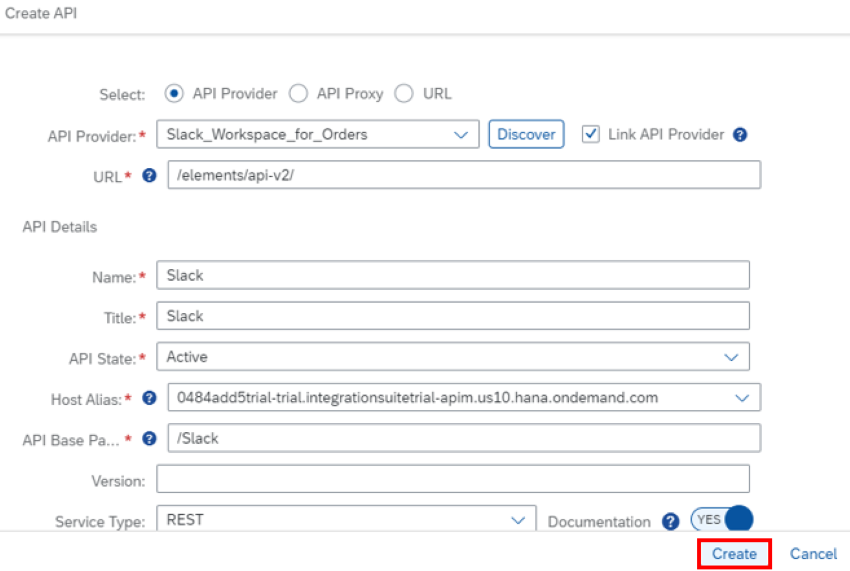Open the API Provider dropdown arrow
Viewport: 850px width, 571px height.
click(x=461, y=134)
